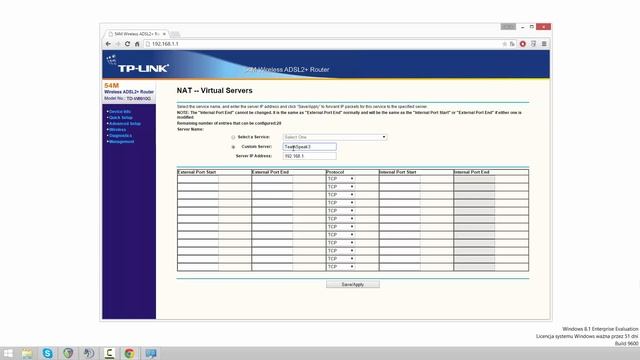640x360 pixels.
Task: Open a new browser tab
Action: point(175,34)
